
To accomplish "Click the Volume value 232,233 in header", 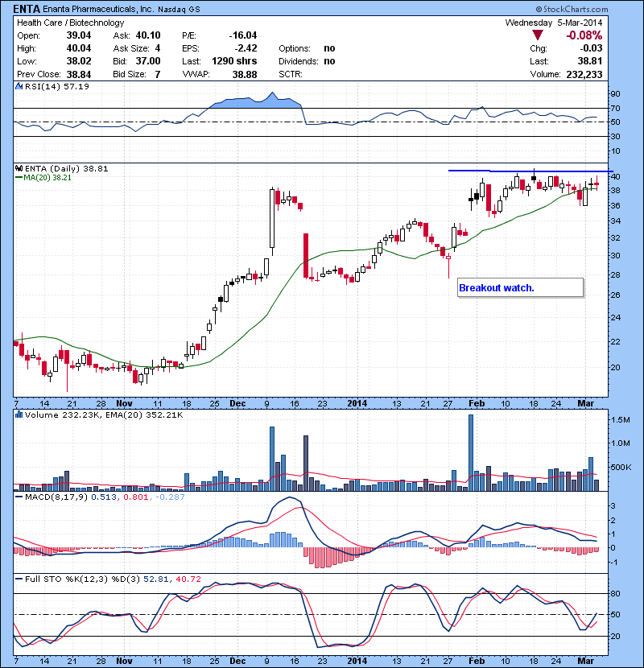I will click(584, 75).
